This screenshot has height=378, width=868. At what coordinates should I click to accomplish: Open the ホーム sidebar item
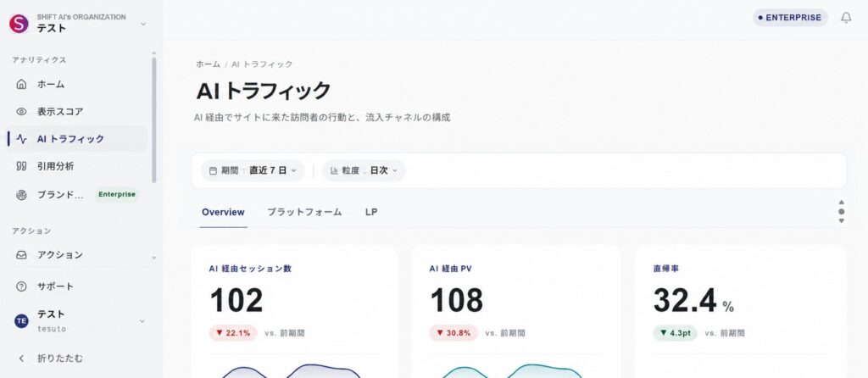77,84
